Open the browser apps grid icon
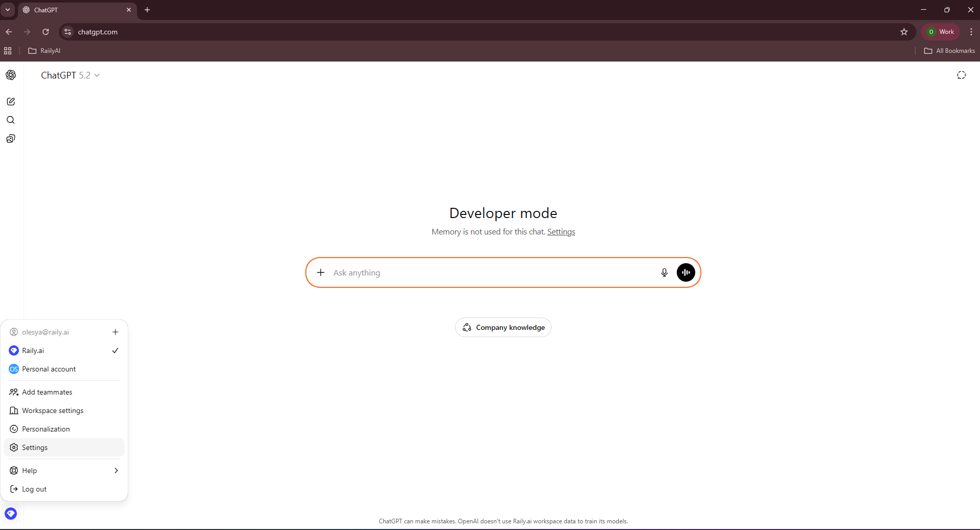Viewport: 980px width, 530px height. [x=8, y=51]
